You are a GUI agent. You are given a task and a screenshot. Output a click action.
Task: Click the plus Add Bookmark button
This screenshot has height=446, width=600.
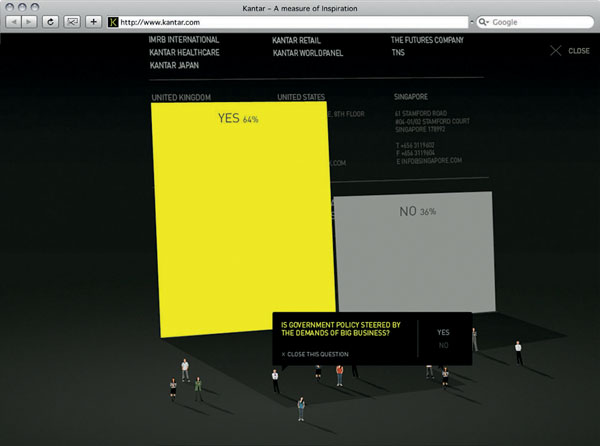point(93,21)
